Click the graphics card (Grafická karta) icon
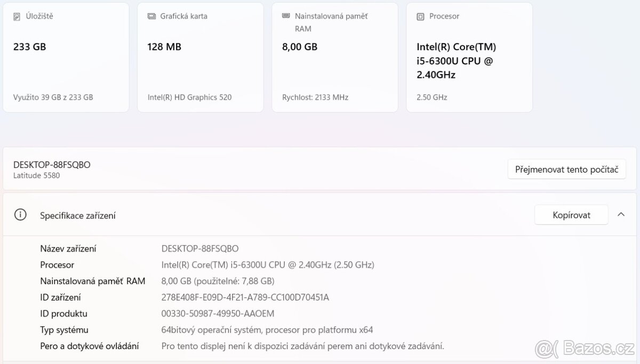 coord(151,17)
